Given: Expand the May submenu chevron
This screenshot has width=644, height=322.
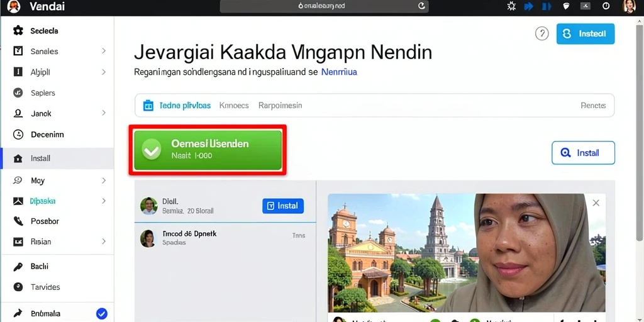Looking at the screenshot, I should pos(104,180).
